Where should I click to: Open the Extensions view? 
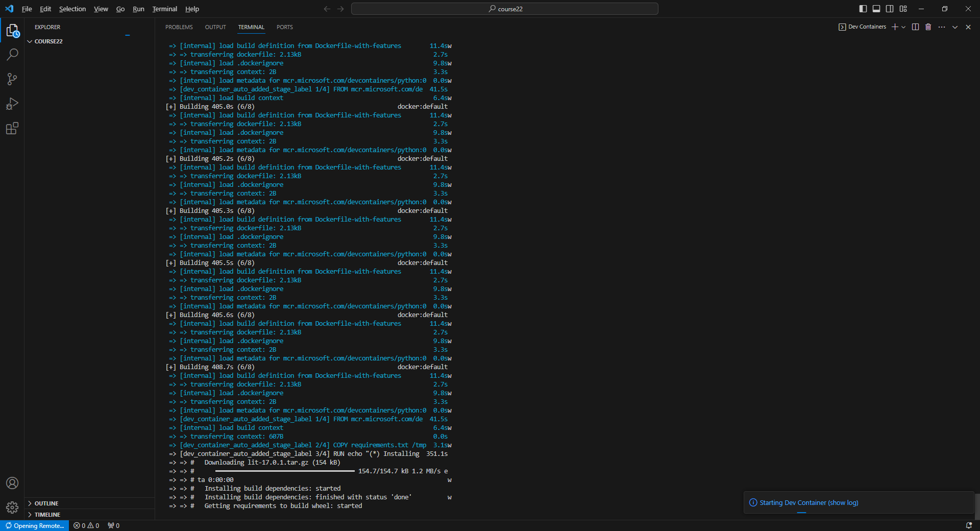(12, 128)
